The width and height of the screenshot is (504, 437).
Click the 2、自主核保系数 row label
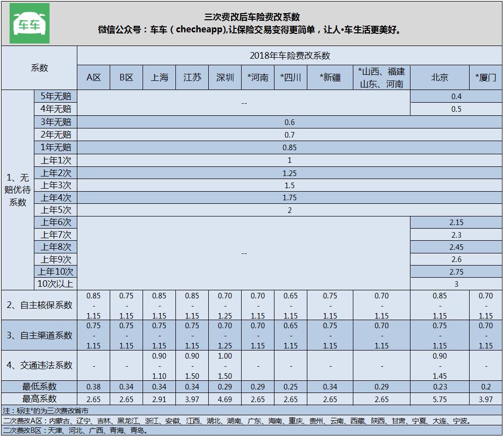pos(39,306)
